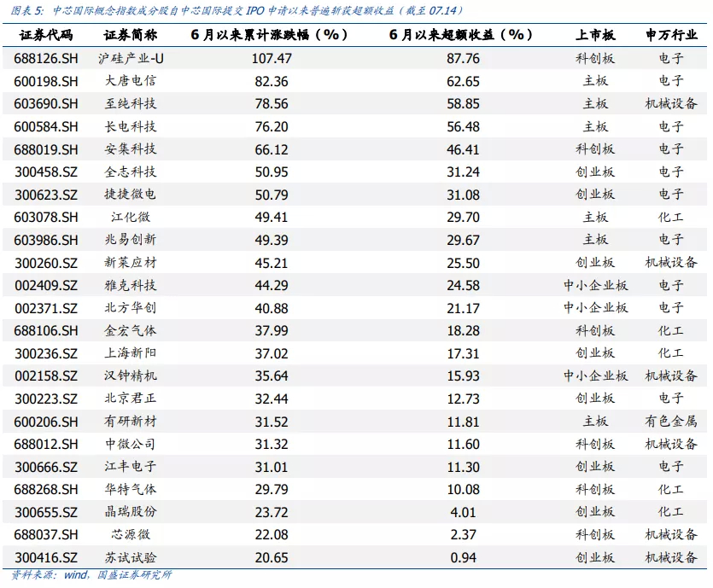Select the name 上海新阳

pyautogui.click(x=131, y=353)
